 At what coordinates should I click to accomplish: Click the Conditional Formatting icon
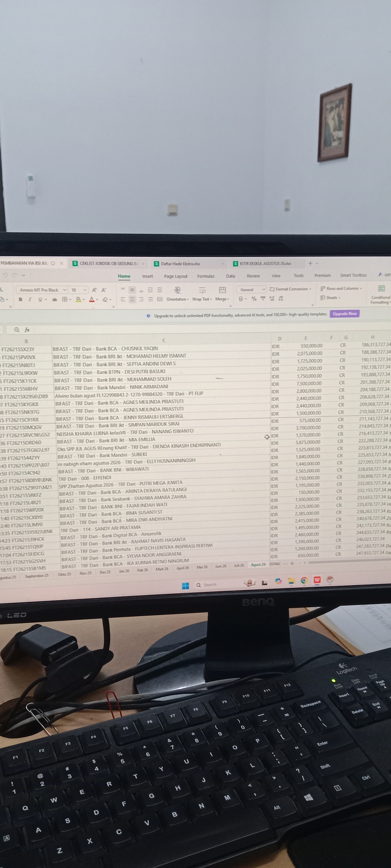pyautogui.click(x=381, y=288)
